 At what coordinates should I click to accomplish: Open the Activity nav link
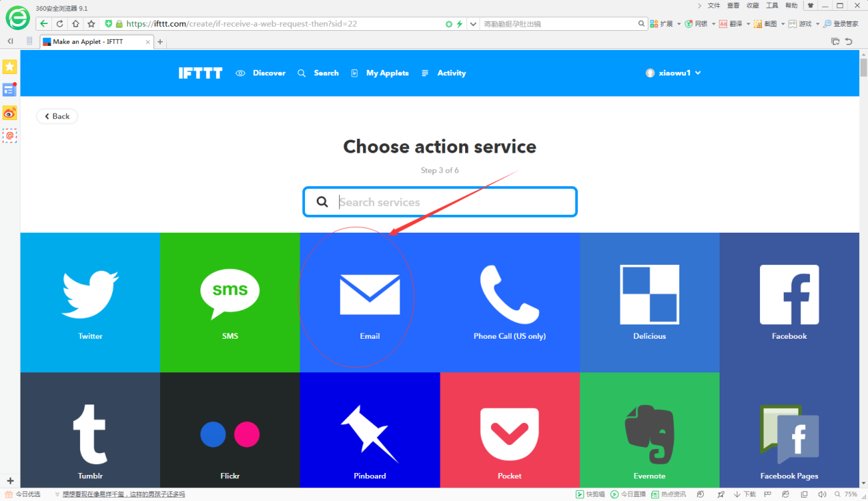coord(444,73)
